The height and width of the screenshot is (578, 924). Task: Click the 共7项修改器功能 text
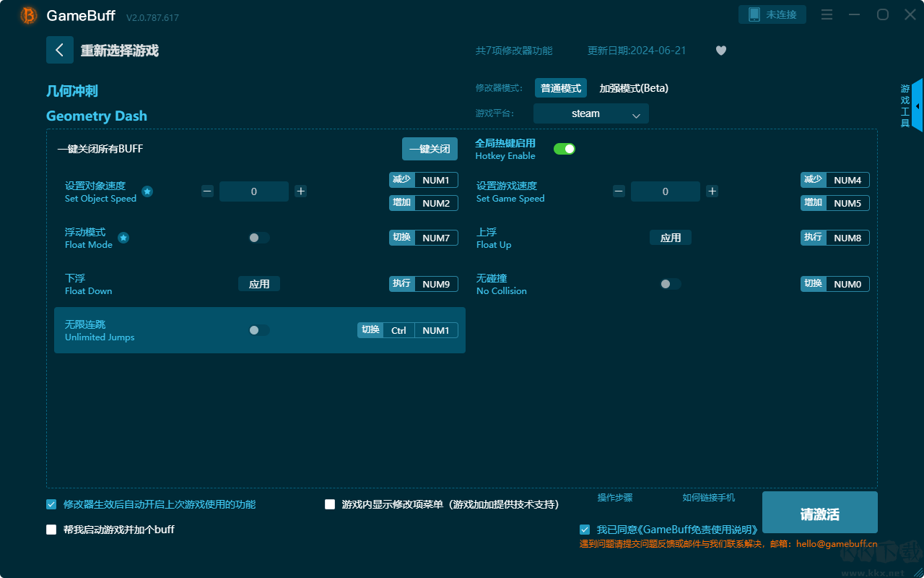click(x=514, y=51)
